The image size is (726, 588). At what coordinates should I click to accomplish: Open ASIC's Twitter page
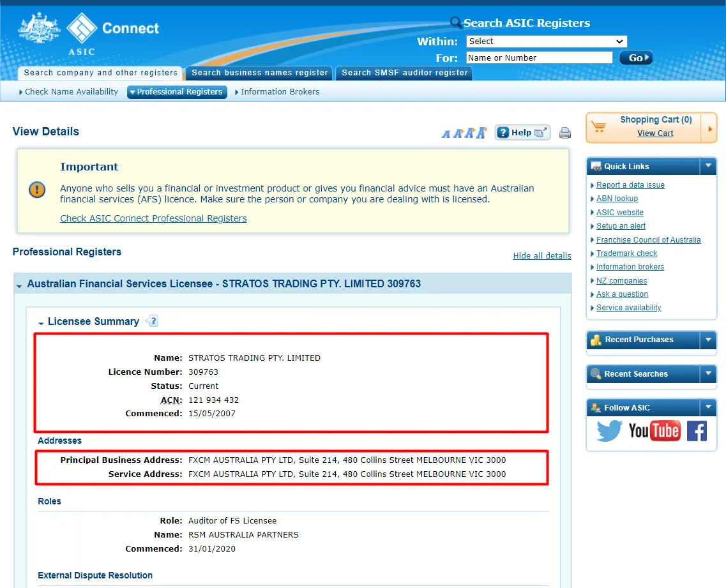coord(609,430)
